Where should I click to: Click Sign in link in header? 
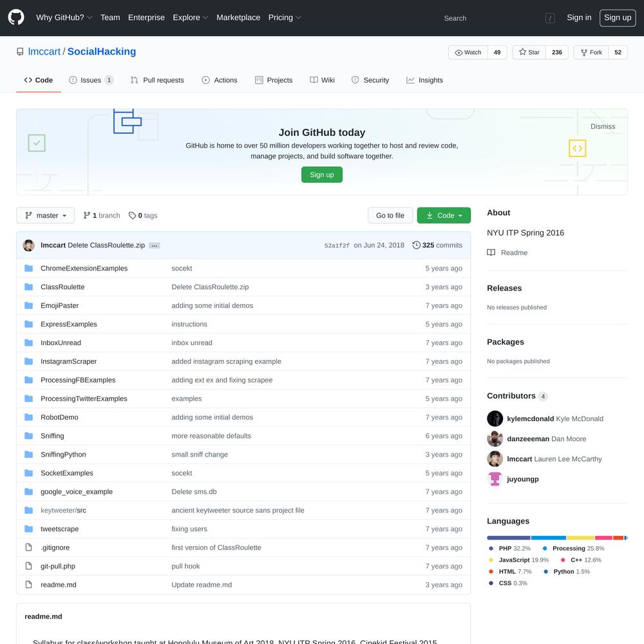click(x=579, y=17)
